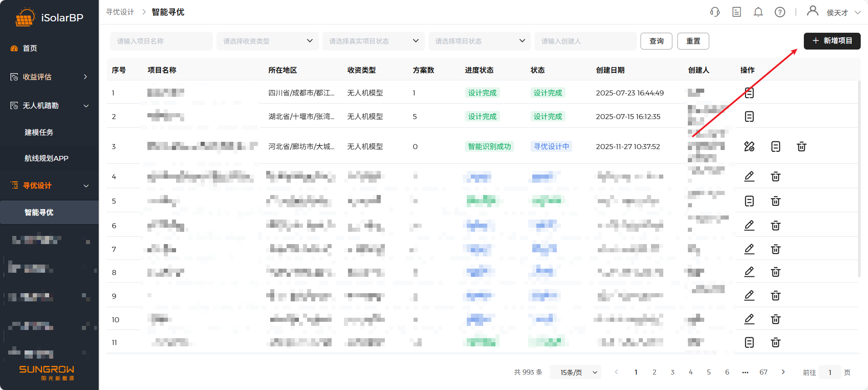Focus the project name input field
The width and height of the screenshot is (868, 390).
coord(161,41)
